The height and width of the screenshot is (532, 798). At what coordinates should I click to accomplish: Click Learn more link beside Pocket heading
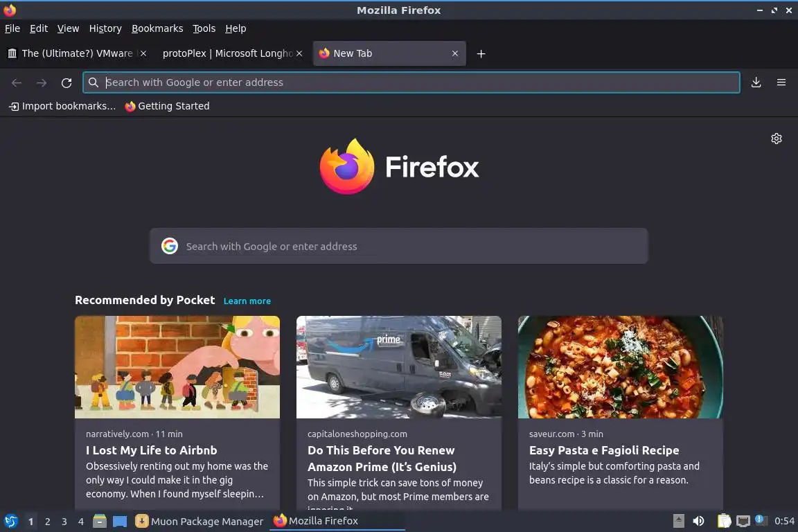coord(247,301)
